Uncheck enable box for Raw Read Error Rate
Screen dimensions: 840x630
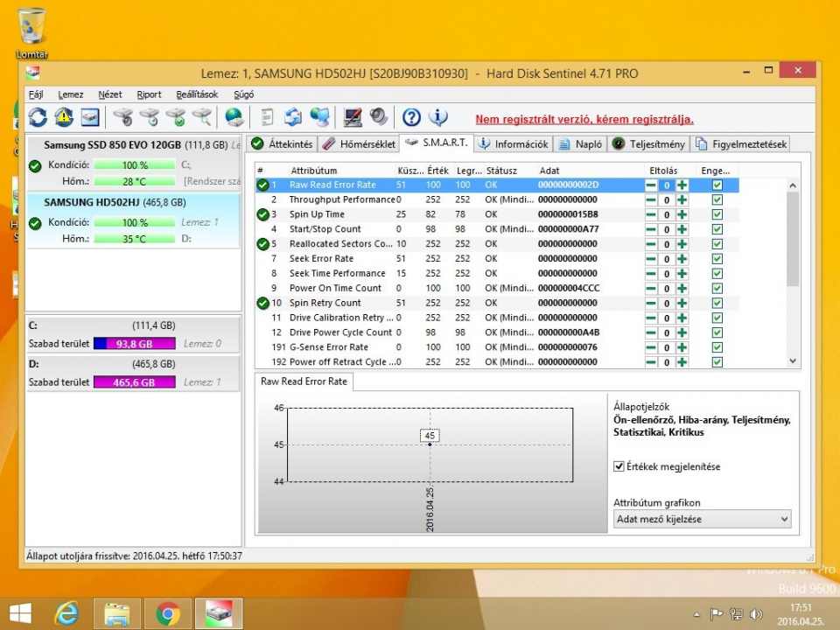coord(717,185)
